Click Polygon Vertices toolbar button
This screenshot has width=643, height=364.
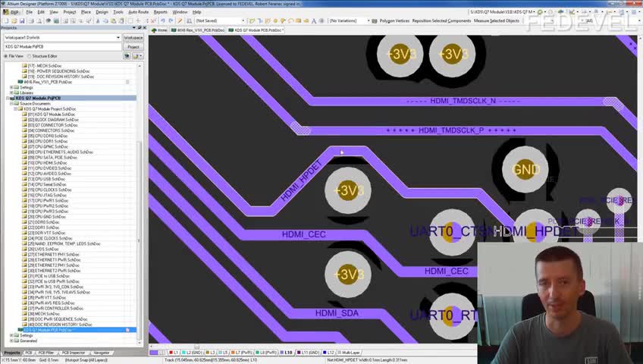point(394,20)
